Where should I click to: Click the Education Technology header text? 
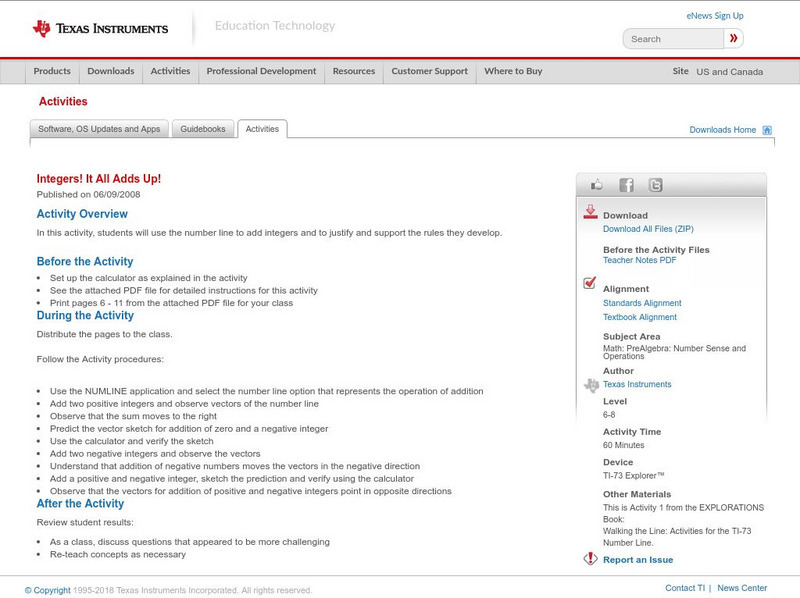tap(275, 26)
